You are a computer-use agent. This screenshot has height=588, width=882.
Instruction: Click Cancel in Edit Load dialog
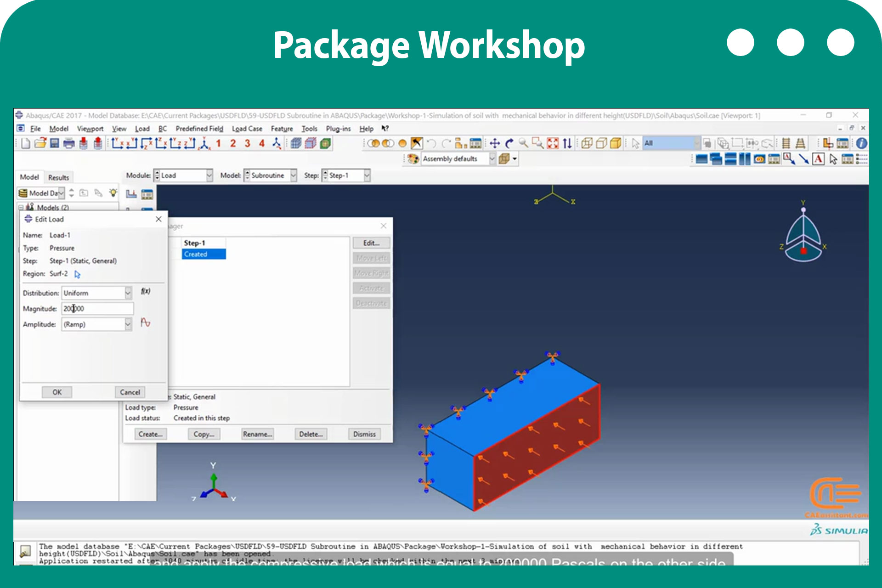(130, 392)
